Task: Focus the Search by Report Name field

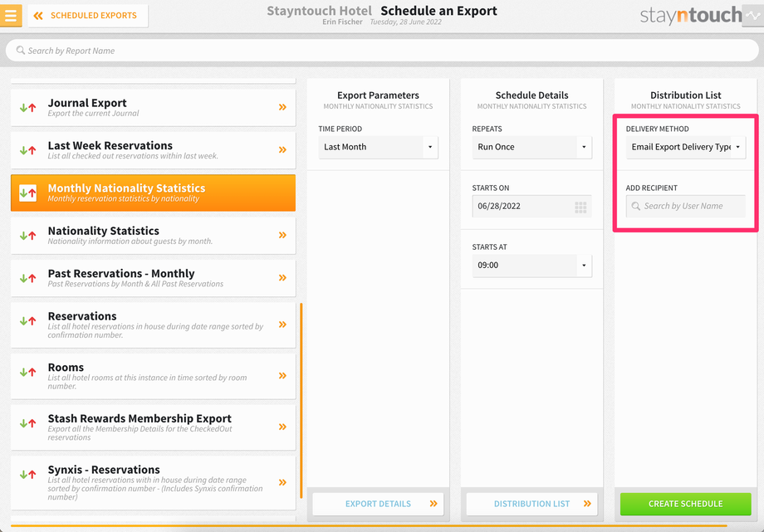Action: point(382,51)
